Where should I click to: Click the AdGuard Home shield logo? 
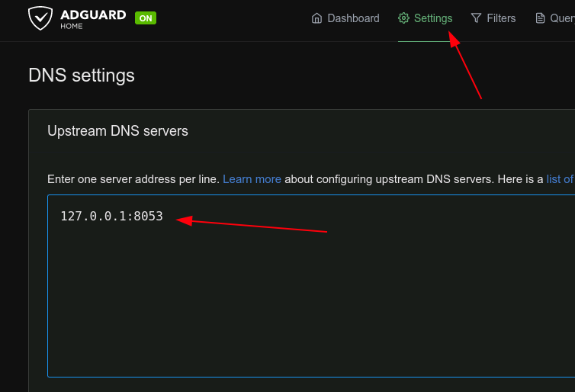click(40, 18)
